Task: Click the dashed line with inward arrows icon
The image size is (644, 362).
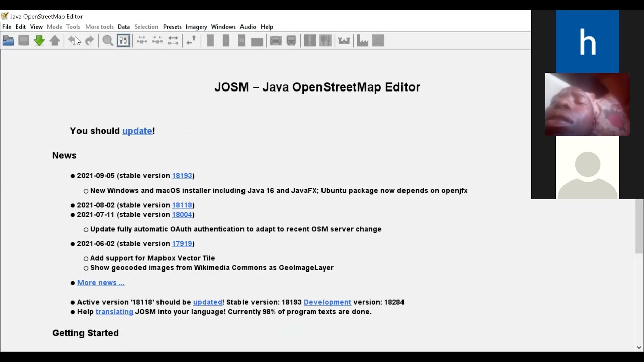Action: [x=157, y=41]
